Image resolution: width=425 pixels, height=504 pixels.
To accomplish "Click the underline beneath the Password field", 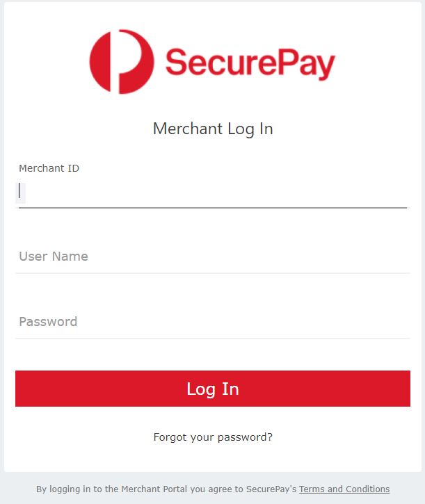I will point(213,339).
